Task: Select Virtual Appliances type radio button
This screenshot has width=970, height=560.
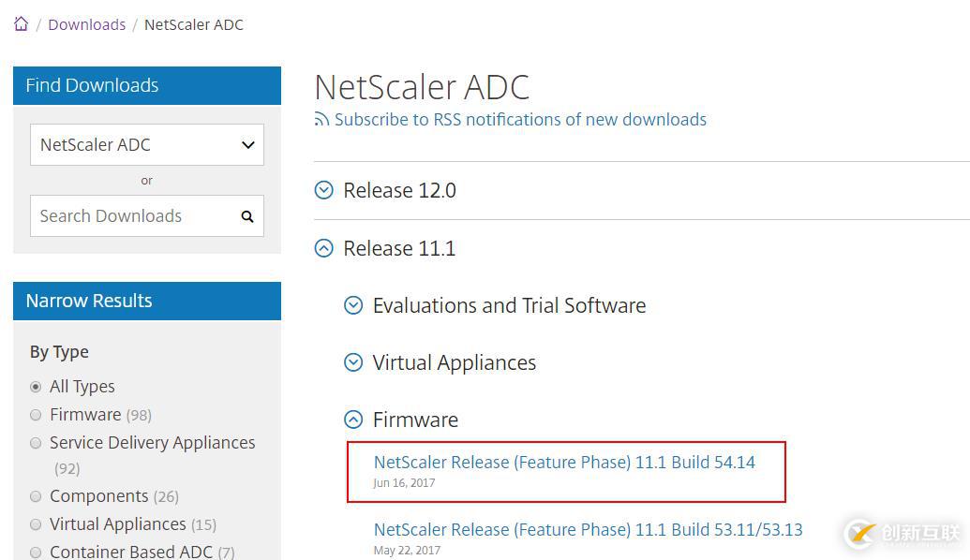Action: 36,524
